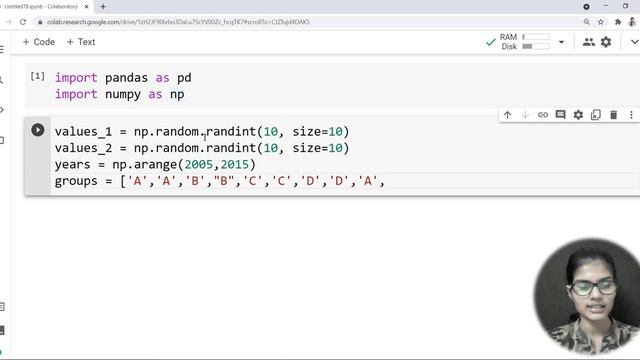Click the years = np.arange line
The image size is (640, 360).
pyautogui.click(x=155, y=164)
